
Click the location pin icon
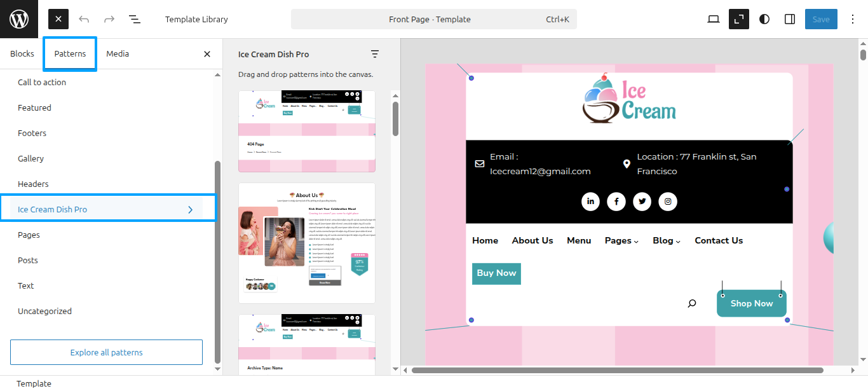pos(627,164)
